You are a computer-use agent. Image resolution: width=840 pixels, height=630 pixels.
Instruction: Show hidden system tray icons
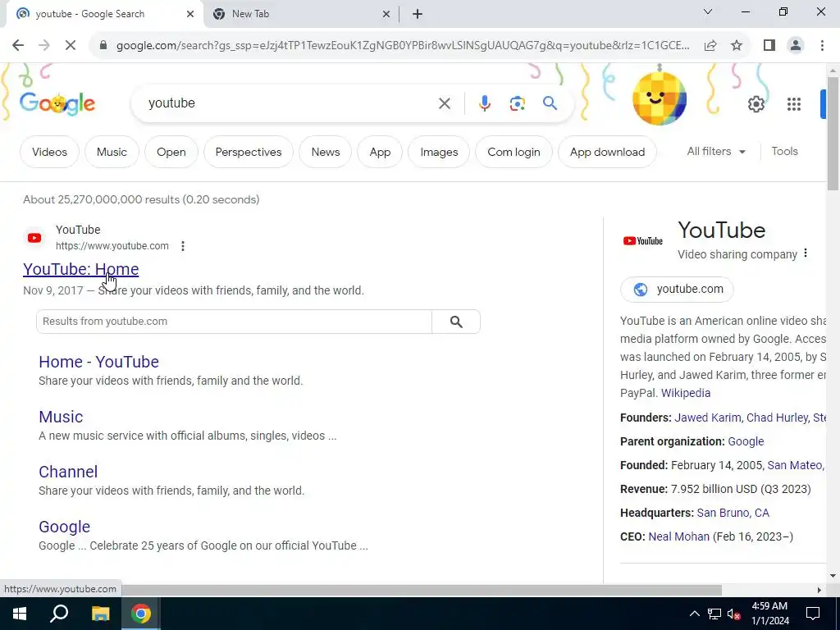point(694,614)
